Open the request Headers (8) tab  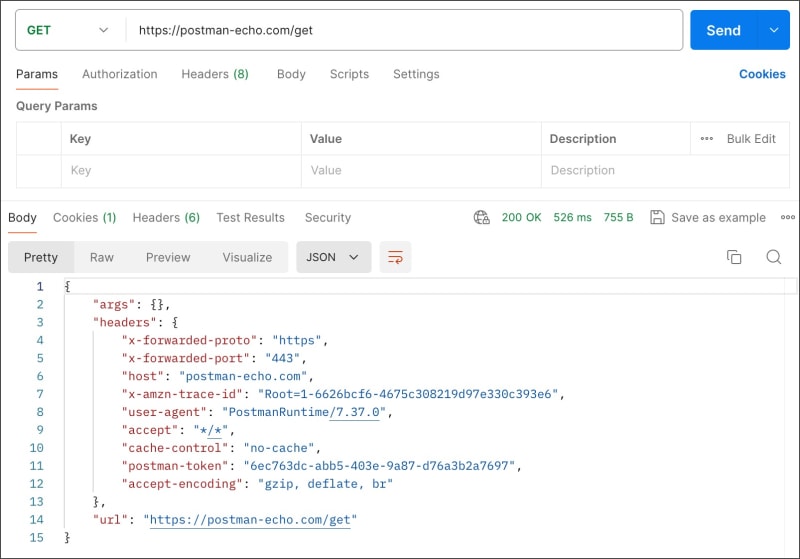point(214,74)
